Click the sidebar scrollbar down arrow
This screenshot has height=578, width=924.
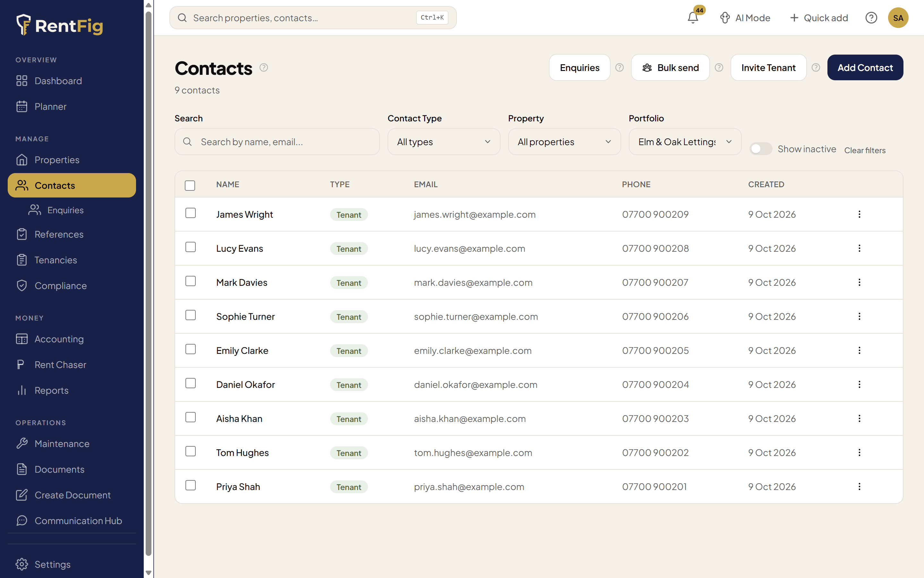click(149, 573)
